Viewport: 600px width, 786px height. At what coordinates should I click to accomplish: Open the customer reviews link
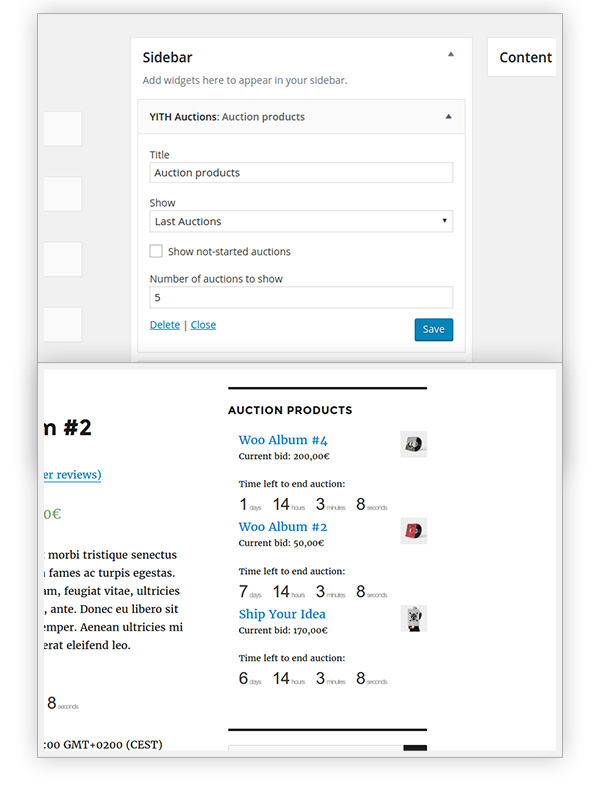[x=72, y=475]
